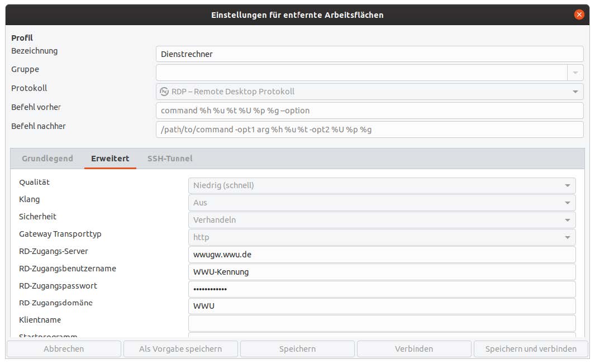Select the Erweitert tab
Image resolution: width=595 pixels, height=364 pixels.
(x=110, y=159)
